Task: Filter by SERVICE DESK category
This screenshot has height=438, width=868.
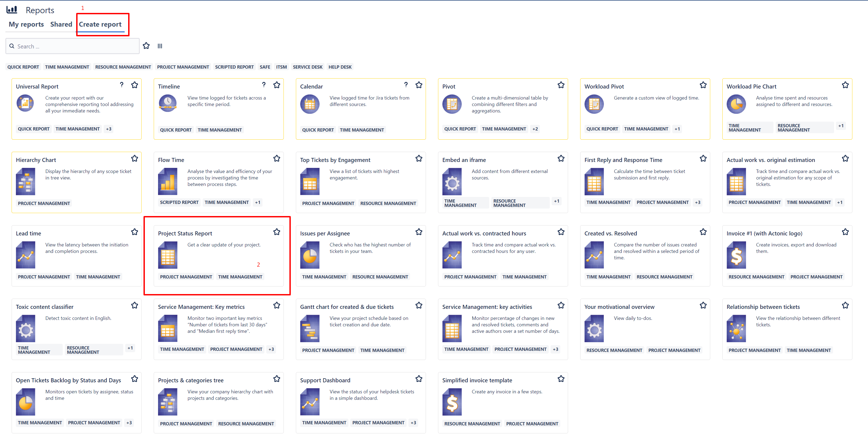Action: pyautogui.click(x=308, y=67)
